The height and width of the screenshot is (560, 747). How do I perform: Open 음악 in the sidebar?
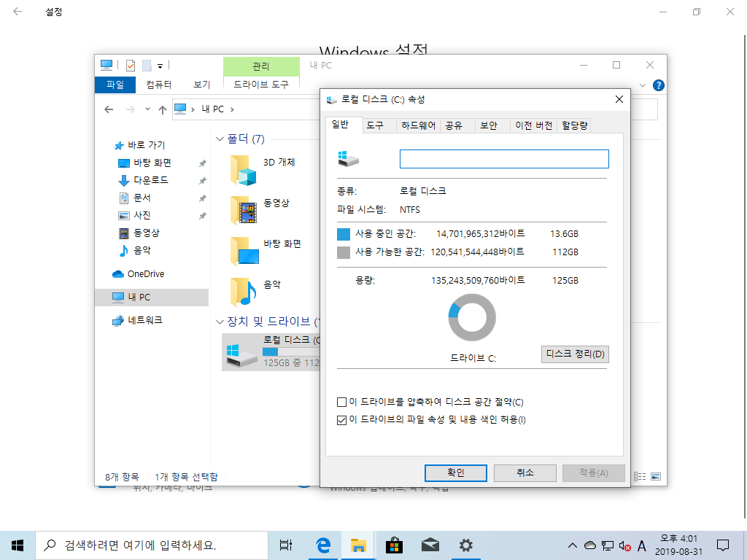click(x=142, y=251)
